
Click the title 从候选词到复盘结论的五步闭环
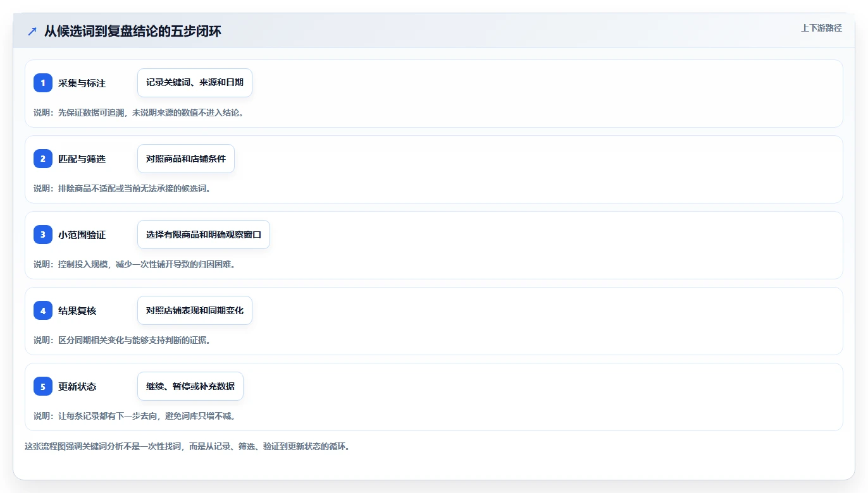point(133,31)
